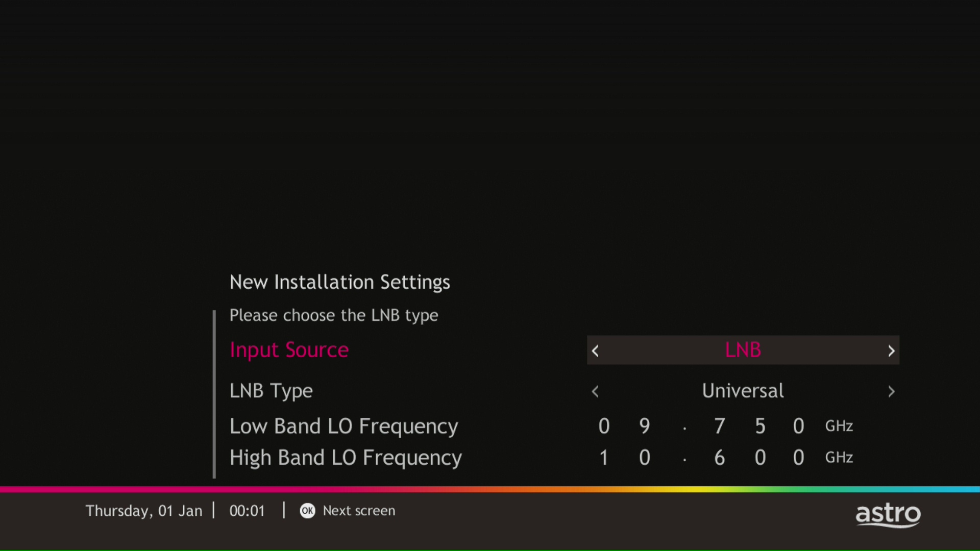Select High Band LO Frequency row
The height and width of the screenshot is (551, 980).
coord(346,458)
